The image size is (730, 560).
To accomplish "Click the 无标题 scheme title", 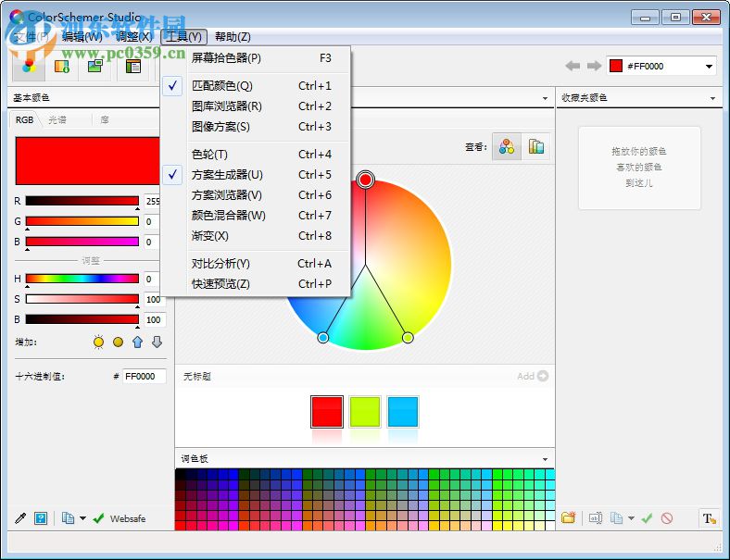I will click(197, 377).
